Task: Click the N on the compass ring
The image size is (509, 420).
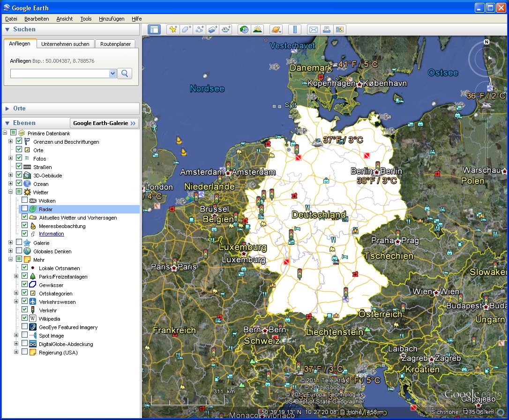Action: click(487, 42)
